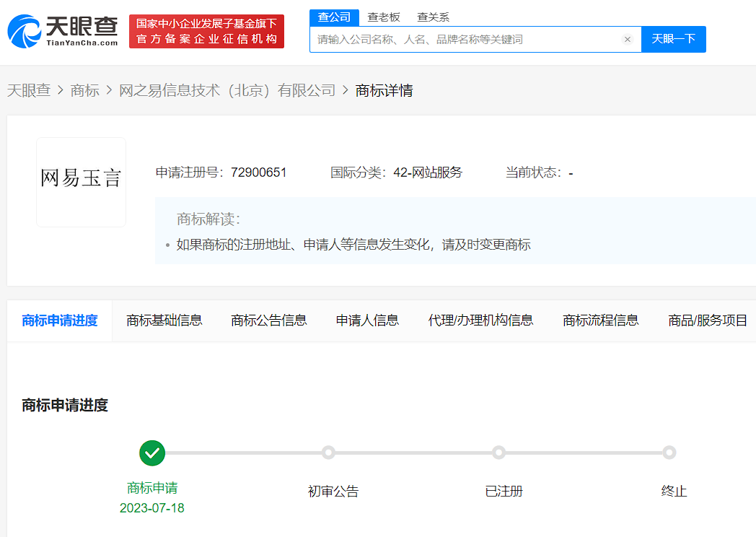Click the green checkmark for 商标申请 step
This screenshot has height=537, width=756.
pyautogui.click(x=152, y=453)
